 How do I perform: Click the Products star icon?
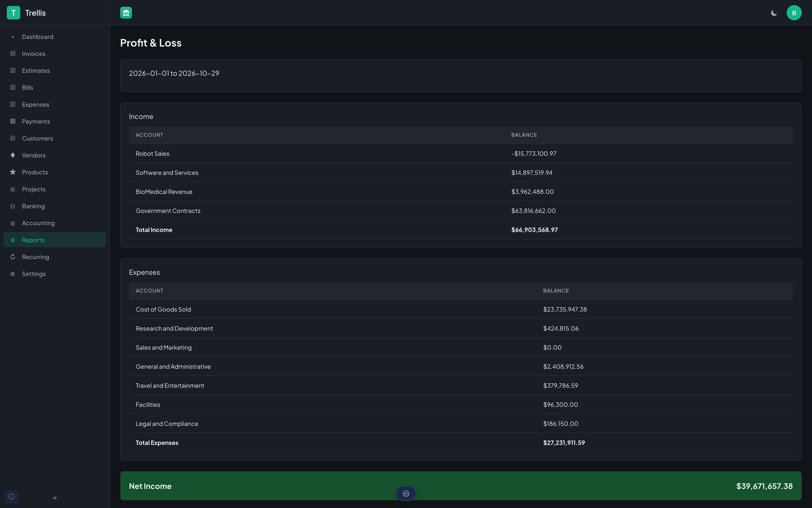pyautogui.click(x=12, y=172)
